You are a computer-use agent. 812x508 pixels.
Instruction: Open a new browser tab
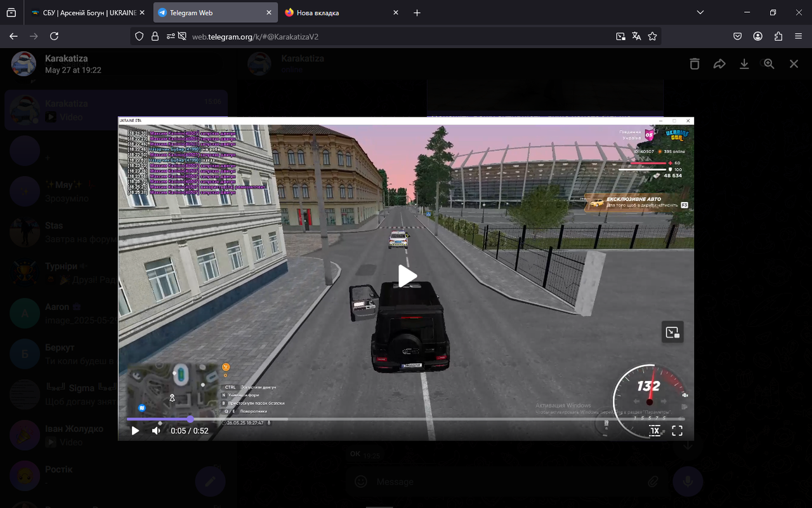(x=417, y=13)
